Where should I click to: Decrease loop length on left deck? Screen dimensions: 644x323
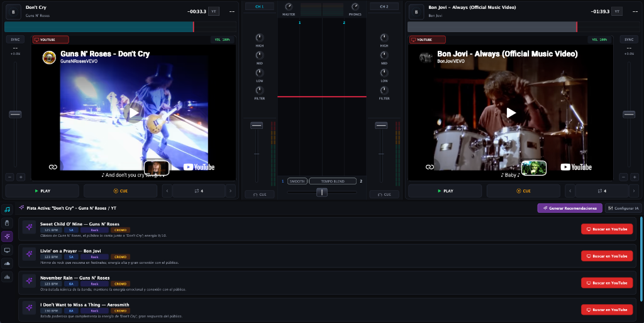(x=166, y=191)
